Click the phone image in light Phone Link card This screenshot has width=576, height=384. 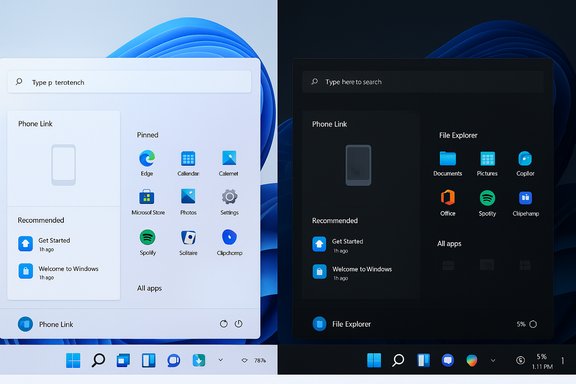(x=64, y=165)
